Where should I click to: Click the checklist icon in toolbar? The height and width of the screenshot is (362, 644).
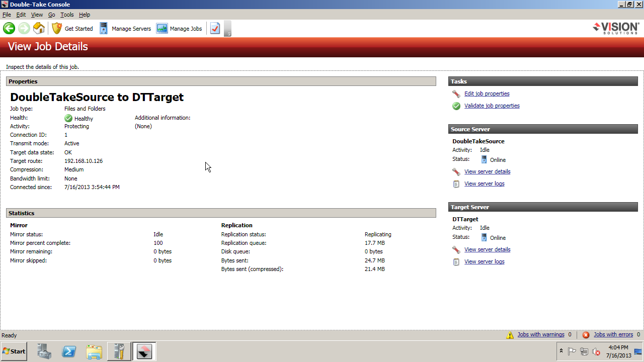click(x=215, y=28)
